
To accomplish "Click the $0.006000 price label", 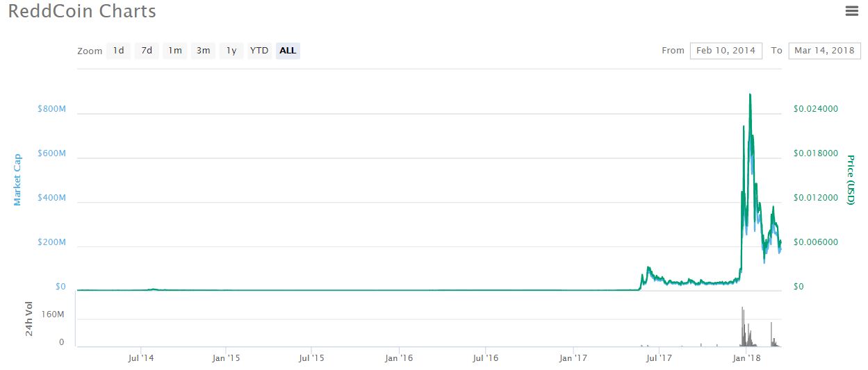I will tap(816, 242).
